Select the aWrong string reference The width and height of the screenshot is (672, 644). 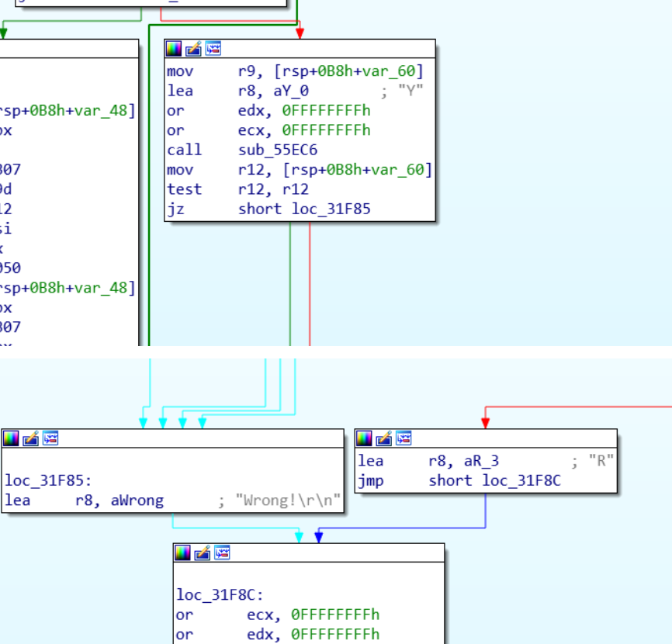(137, 500)
